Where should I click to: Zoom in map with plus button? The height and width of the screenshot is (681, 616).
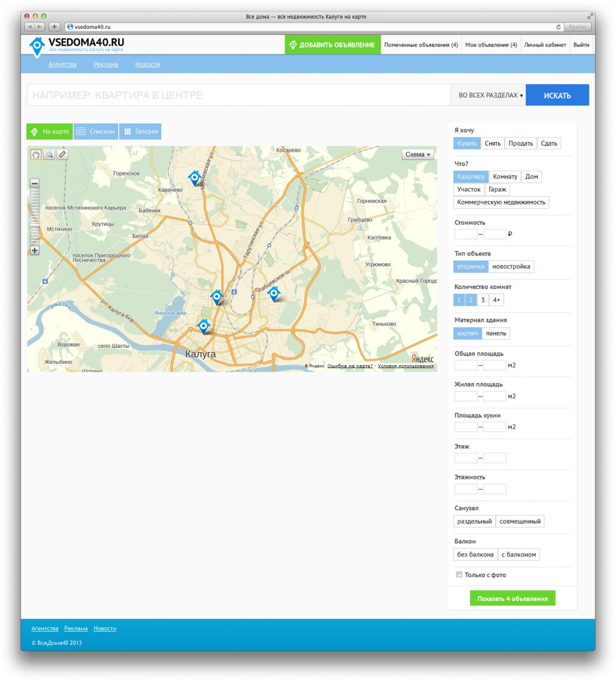pos(35,251)
